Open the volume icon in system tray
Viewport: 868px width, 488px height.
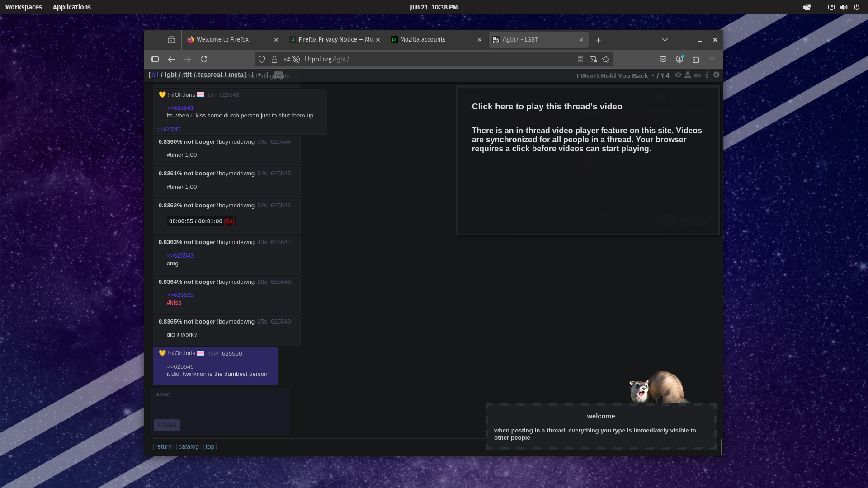pyautogui.click(x=844, y=7)
